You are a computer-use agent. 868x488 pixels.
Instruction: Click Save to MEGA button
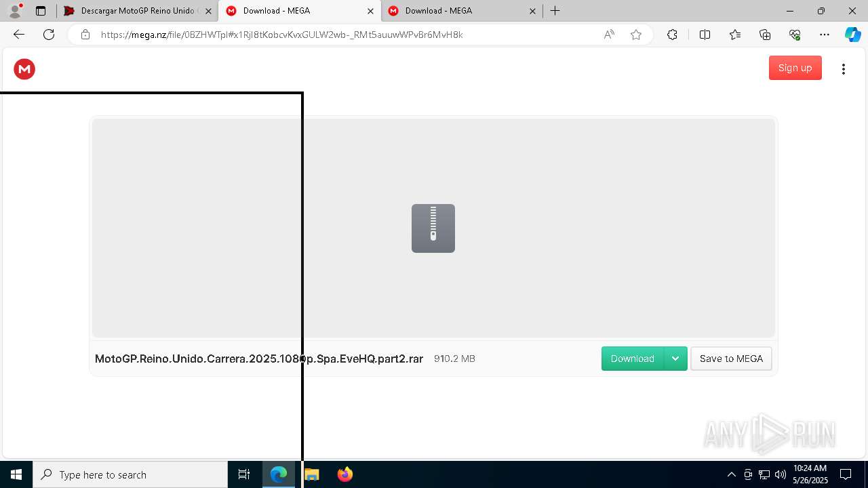[731, 359]
